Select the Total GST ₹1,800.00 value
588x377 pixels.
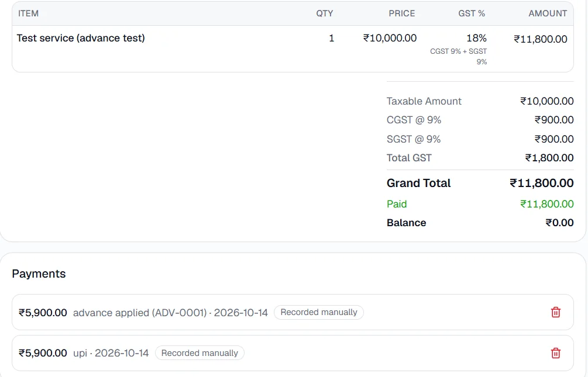(x=549, y=158)
